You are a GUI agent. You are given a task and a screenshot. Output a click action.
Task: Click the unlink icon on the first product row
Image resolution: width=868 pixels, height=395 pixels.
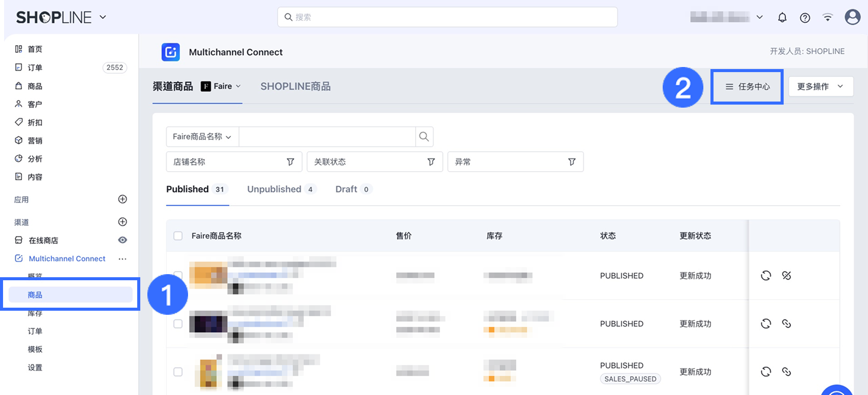786,276
